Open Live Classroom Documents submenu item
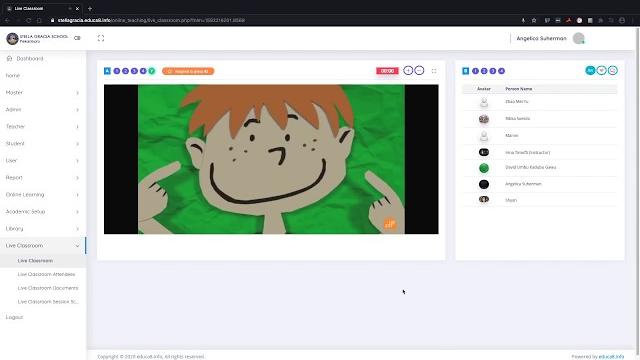 coord(48,288)
